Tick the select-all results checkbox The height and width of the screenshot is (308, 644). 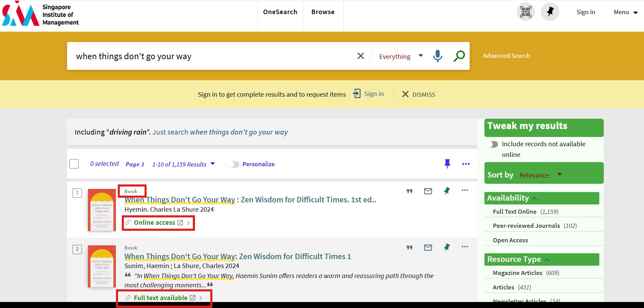click(74, 164)
